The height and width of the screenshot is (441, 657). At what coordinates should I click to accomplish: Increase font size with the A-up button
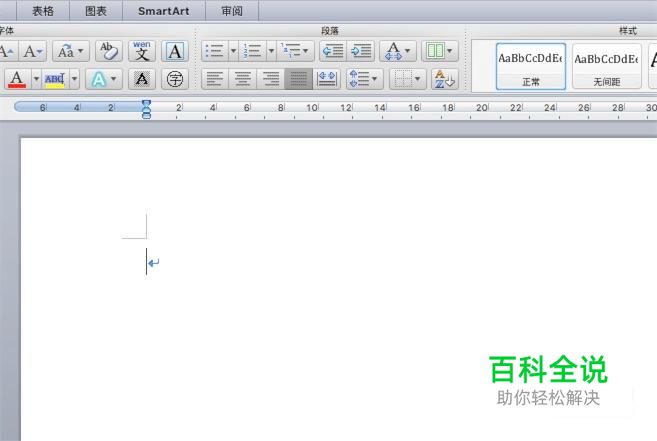tap(8, 52)
